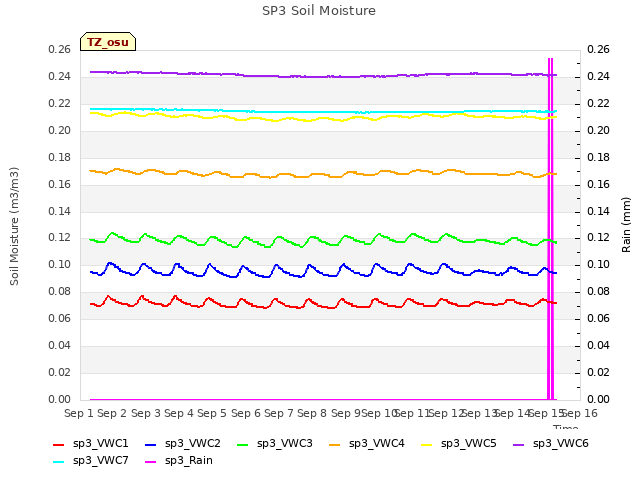The width and height of the screenshot is (640, 480).
Task: Click the yellow sp3_VWC5 legend swatch
Action: [427, 445]
